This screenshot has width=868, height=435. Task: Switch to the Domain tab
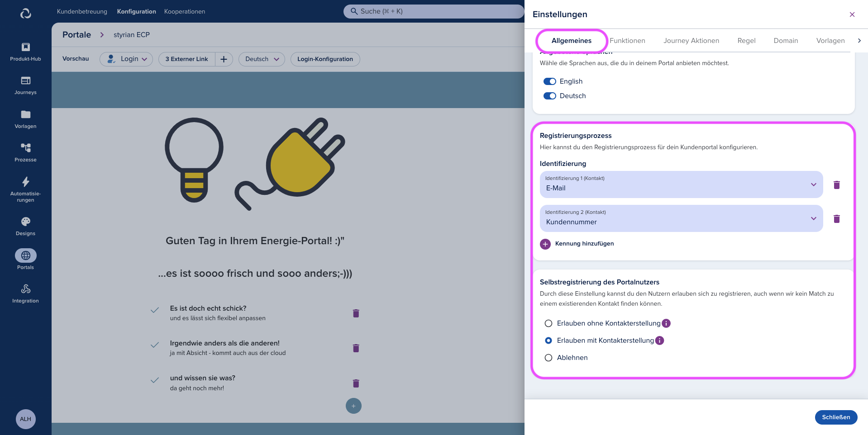[x=786, y=41]
